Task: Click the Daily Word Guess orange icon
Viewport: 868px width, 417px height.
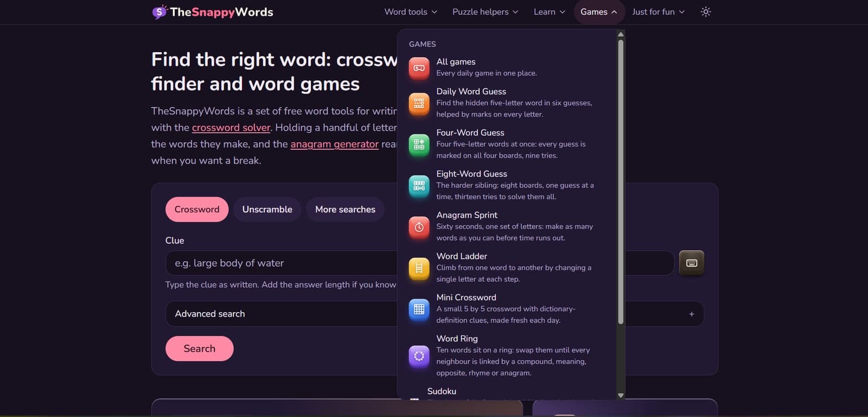Action: point(419,103)
